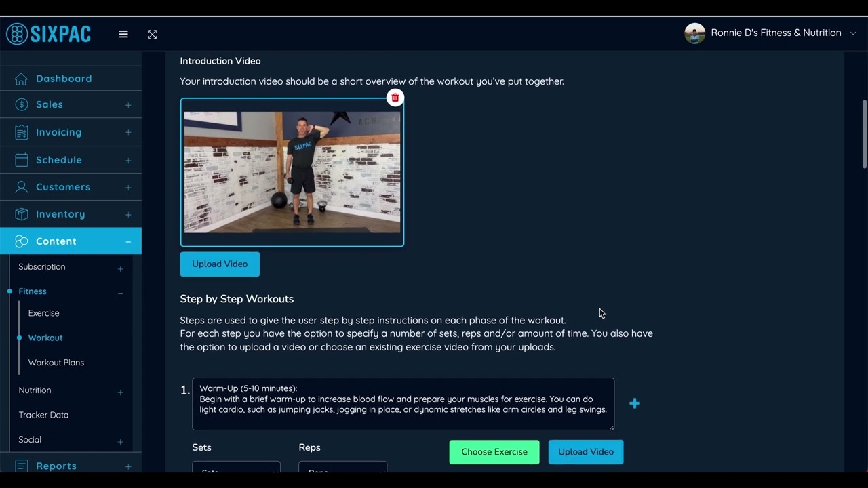Open Workout Plans in sidebar
The image size is (868, 488).
(56, 363)
